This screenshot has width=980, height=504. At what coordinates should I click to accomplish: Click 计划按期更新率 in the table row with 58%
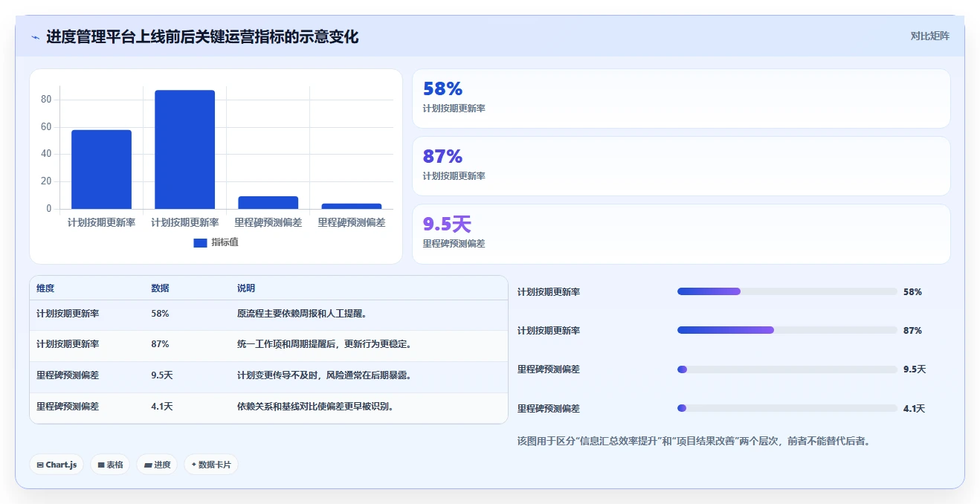pos(68,314)
